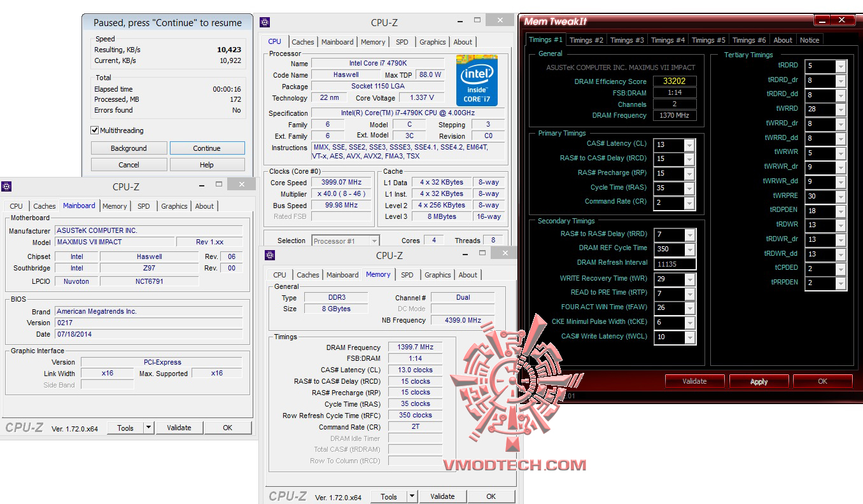Open the WRITE Recovery Time (tWR) dropdown
The height and width of the screenshot is (504, 863).
[689, 280]
